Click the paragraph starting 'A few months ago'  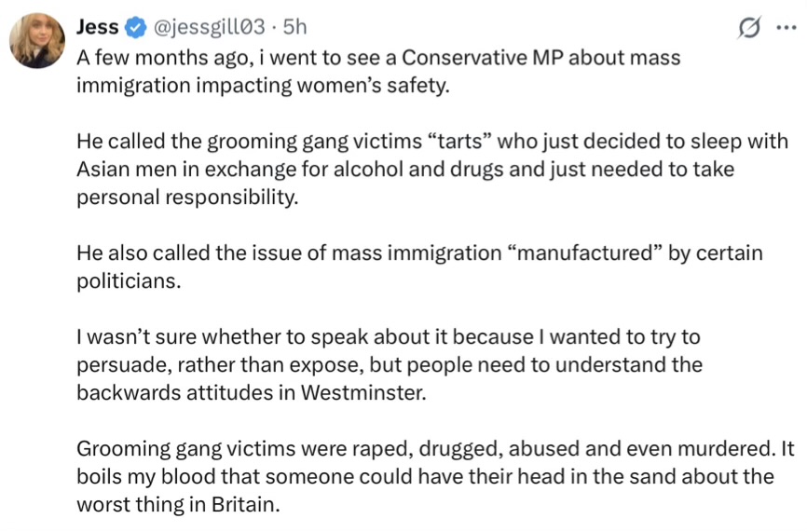pyautogui.click(x=373, y=70)
